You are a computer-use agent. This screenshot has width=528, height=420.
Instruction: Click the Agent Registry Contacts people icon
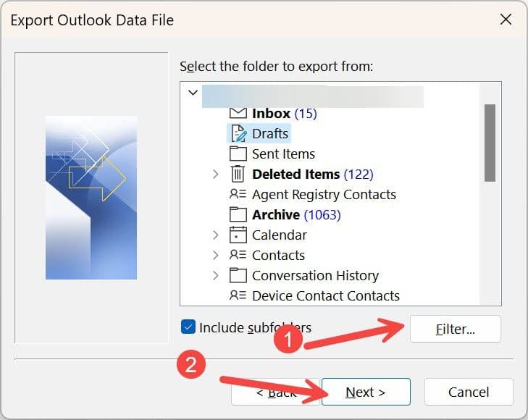(238, 194)
